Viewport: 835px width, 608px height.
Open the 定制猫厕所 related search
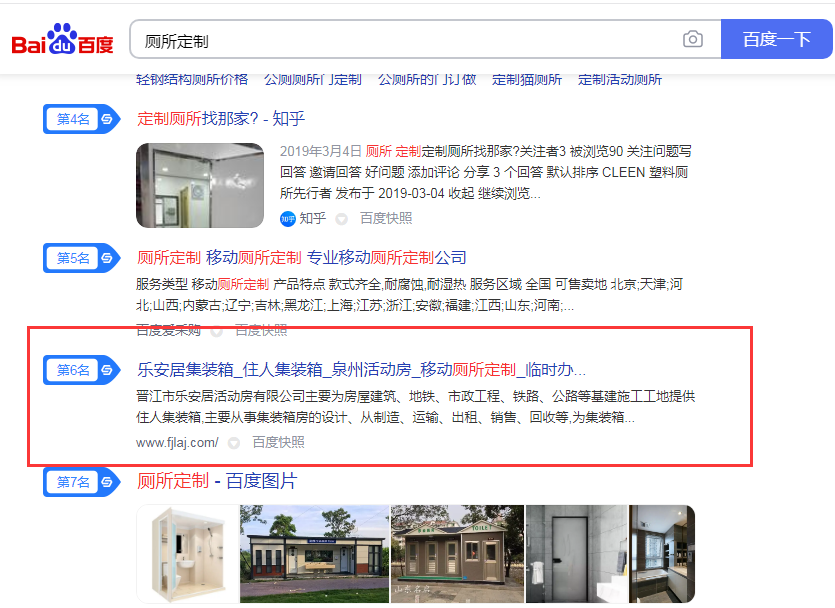click(x=527, y=80)
